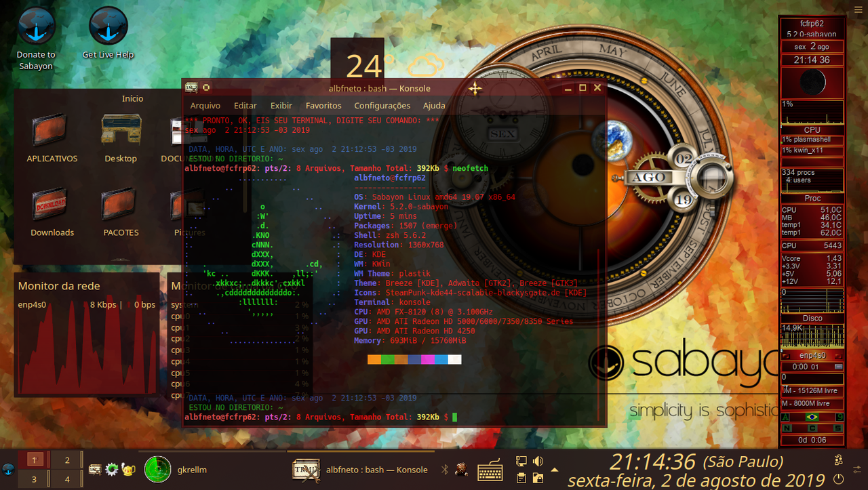
Task: Click the AGO month display on steampunk calendar
Action: 649,178
